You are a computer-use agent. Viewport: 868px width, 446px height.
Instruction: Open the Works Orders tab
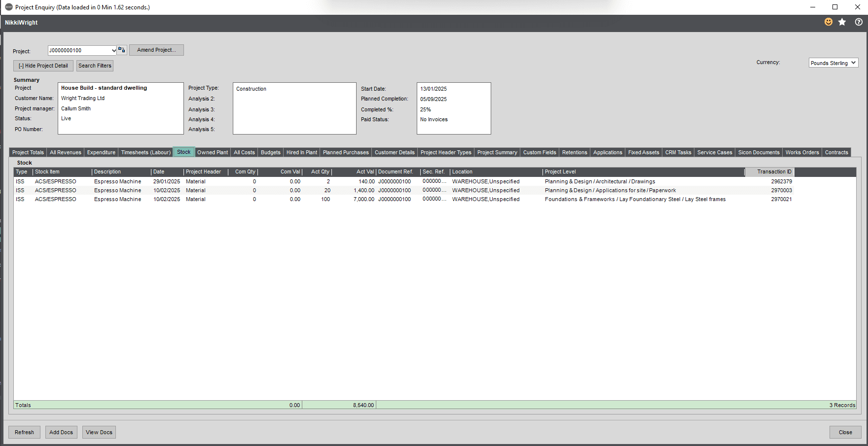point(802,152)
